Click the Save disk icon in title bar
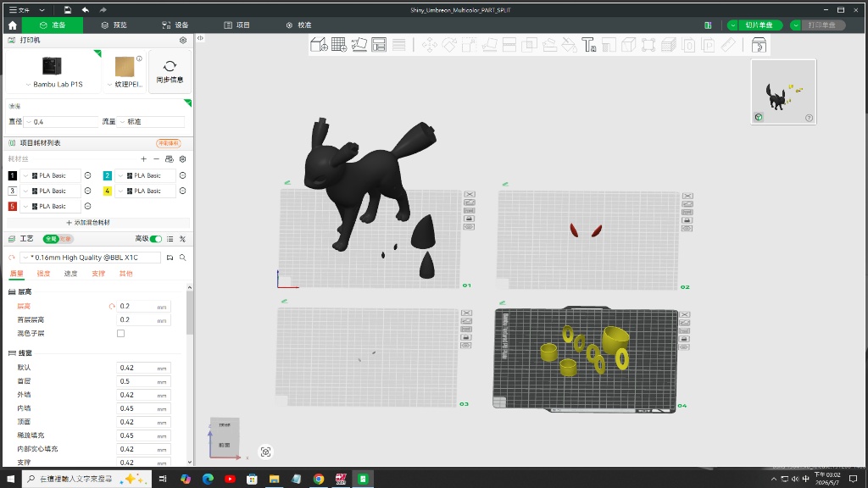868x488 pixels. (68, 10)
